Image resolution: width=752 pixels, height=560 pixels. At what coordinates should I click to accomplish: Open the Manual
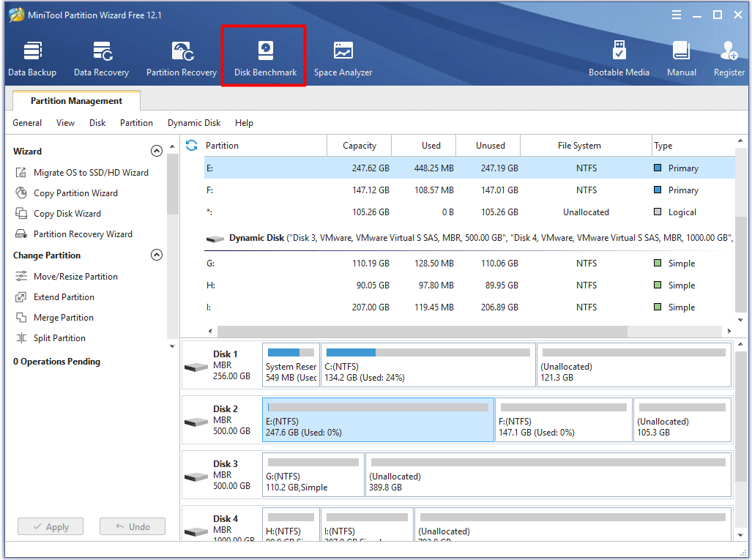[x=681, y=59]
